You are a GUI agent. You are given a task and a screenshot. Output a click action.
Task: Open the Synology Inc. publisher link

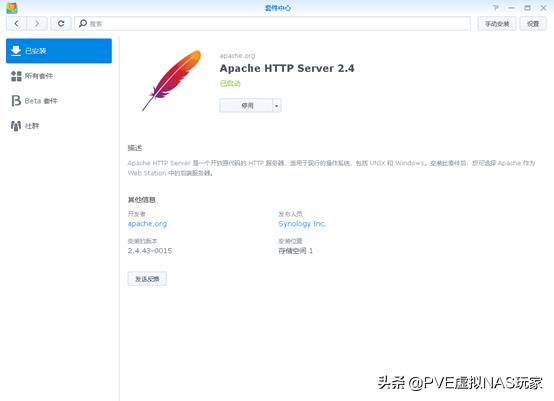tap(302, 224)
